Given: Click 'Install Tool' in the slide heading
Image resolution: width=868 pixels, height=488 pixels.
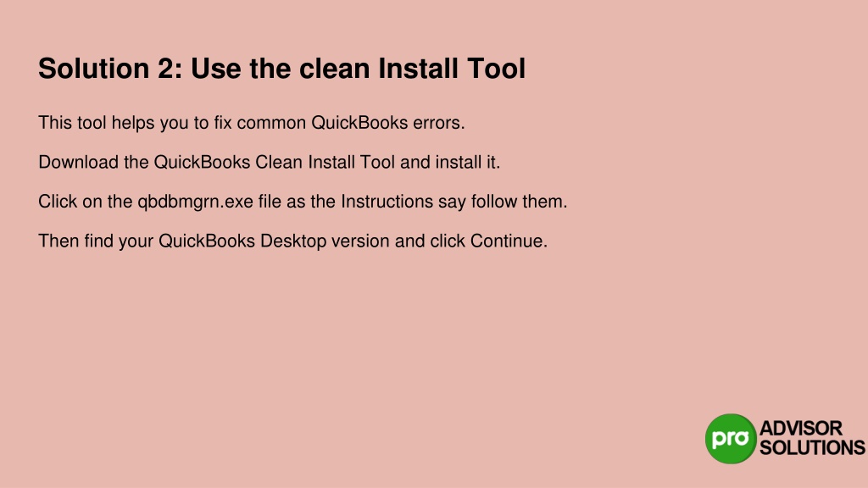Looking at the screenshot, I should coord(452,69).
